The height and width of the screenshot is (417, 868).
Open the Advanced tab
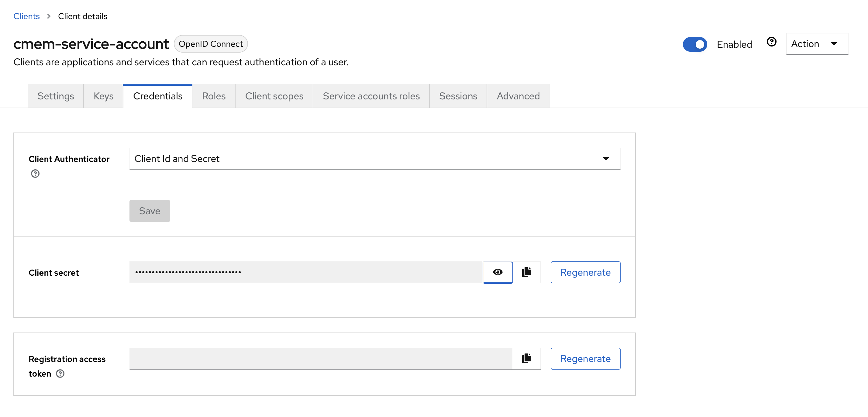[518, 96]
